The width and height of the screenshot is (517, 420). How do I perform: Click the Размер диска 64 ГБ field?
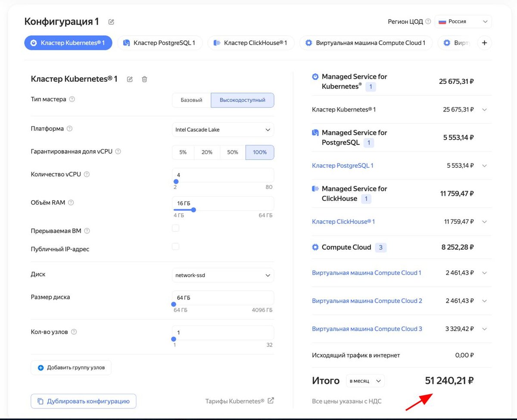(223, 297)
